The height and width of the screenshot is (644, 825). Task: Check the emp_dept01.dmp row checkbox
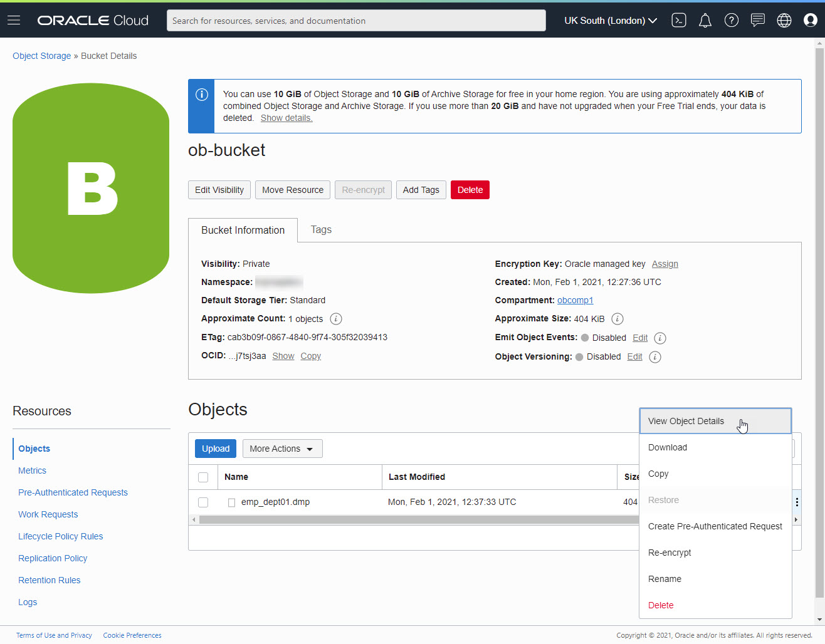[203, 502]
